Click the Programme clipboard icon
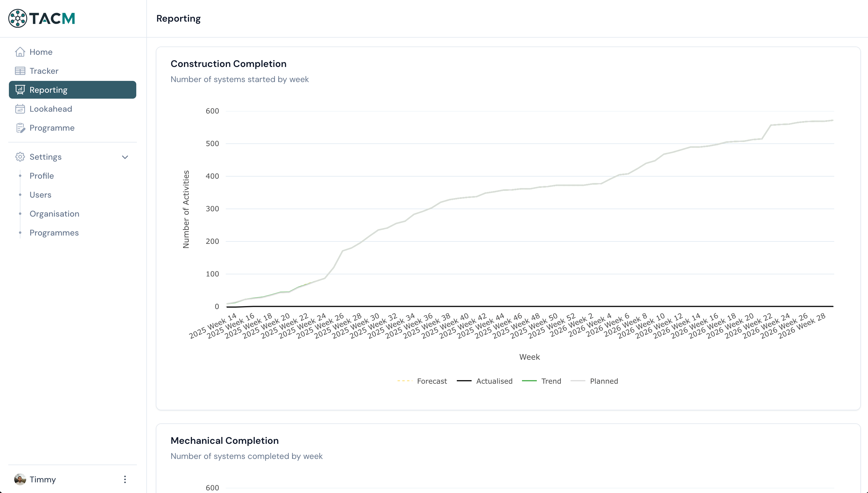 click(20, 128)
